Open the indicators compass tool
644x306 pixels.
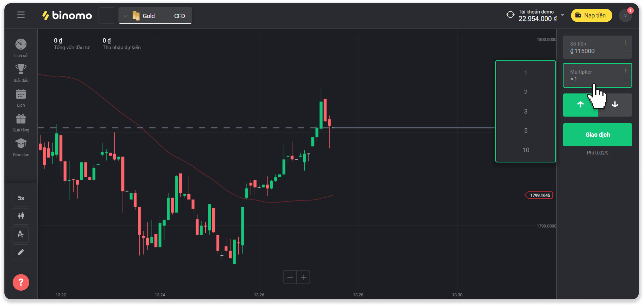21,234
